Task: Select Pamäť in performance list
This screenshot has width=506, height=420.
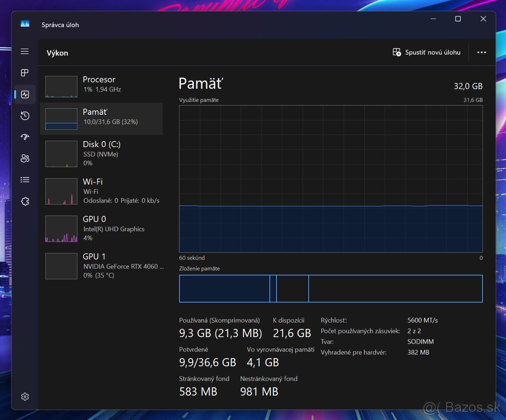Action: point(101,119)
